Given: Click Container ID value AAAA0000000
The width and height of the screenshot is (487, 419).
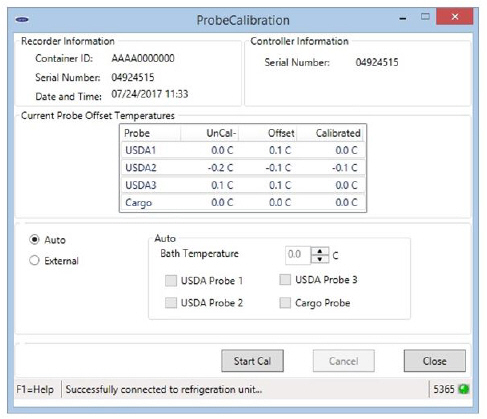Looking at the screenshot, I should click(x=143, y=58).
